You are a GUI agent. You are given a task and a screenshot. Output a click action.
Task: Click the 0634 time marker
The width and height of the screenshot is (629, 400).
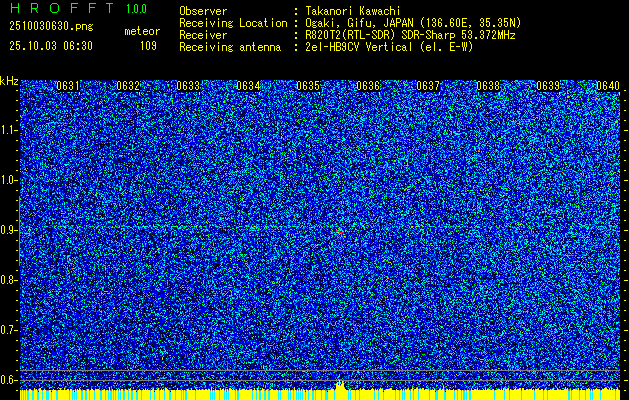click(248, 86)
